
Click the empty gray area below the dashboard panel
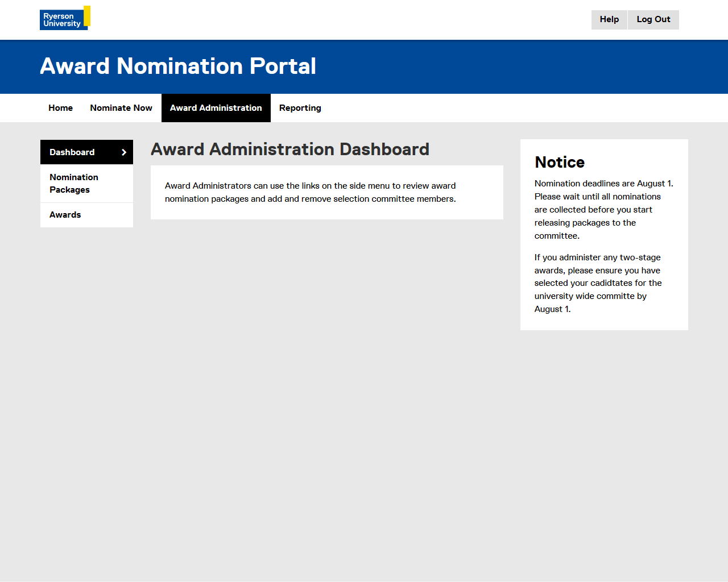click(x=327, y=369)
